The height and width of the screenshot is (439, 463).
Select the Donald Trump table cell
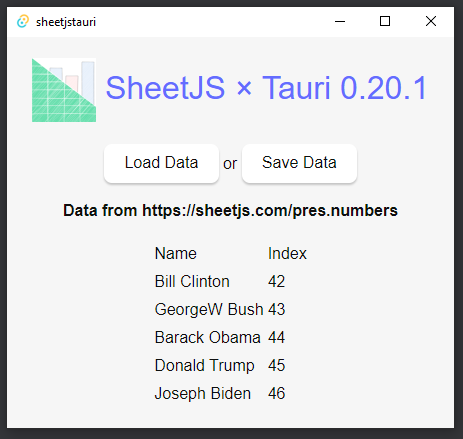[204, 366]
